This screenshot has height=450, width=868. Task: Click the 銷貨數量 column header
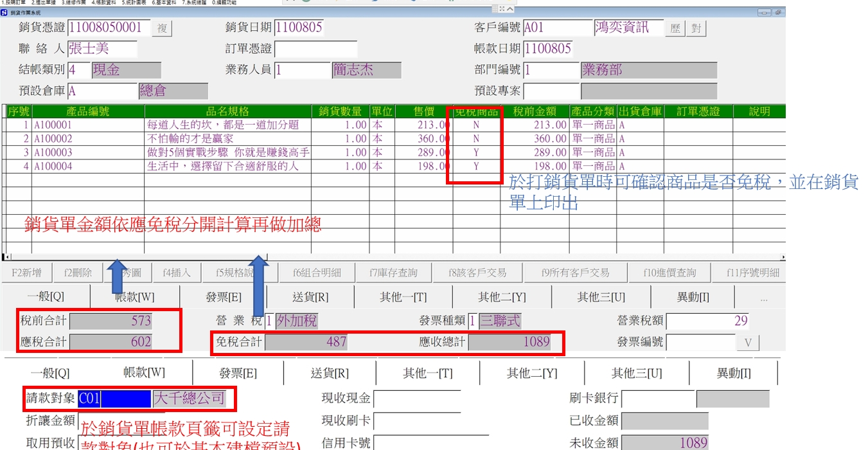(340, 112)
